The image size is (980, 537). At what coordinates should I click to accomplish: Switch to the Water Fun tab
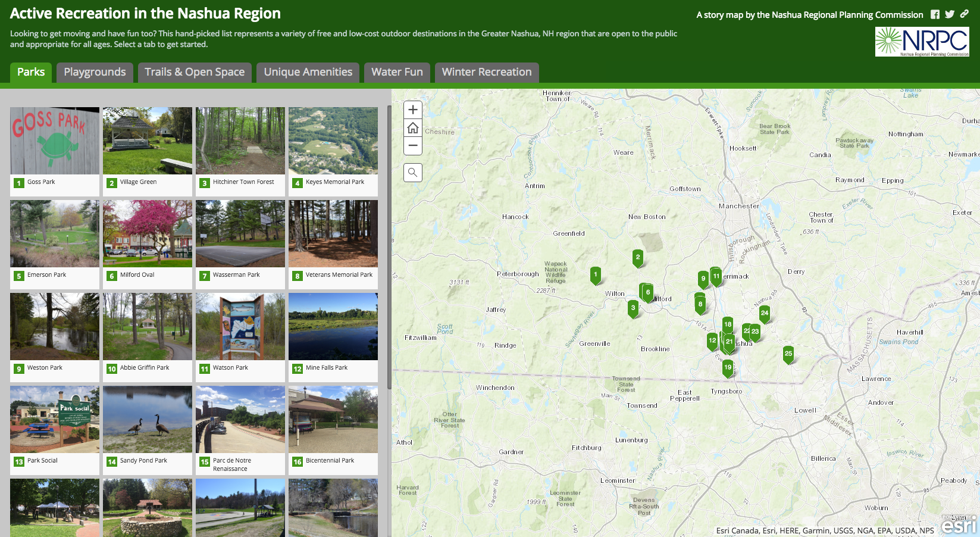397,72
